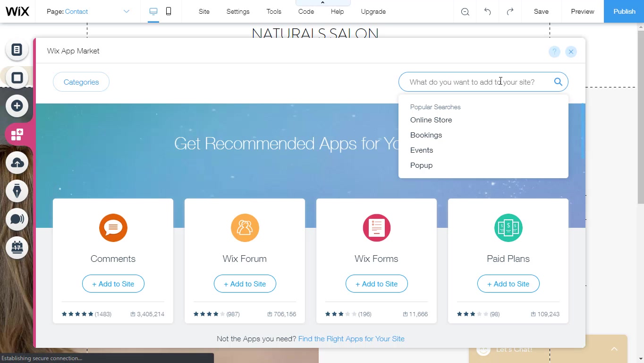This screenshot has height=363, width=644.
Task: Open the Media upload cloud icon
Action: pos(17,163)
